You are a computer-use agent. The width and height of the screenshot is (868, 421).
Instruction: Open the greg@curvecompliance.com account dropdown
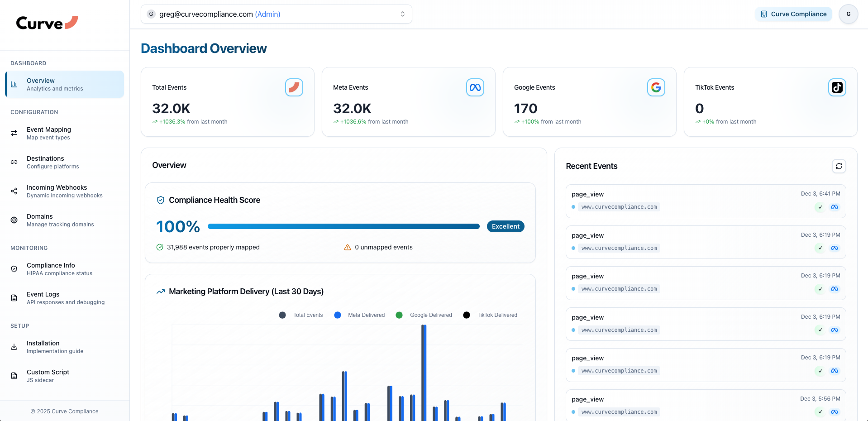click(277, 14)
